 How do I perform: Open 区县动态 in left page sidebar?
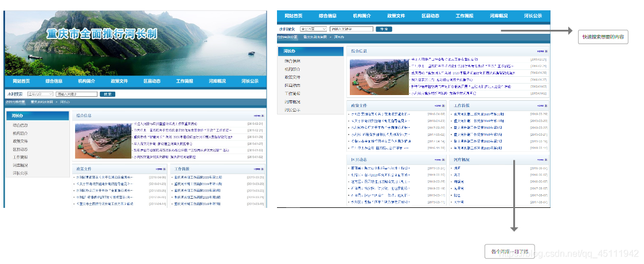20,149
